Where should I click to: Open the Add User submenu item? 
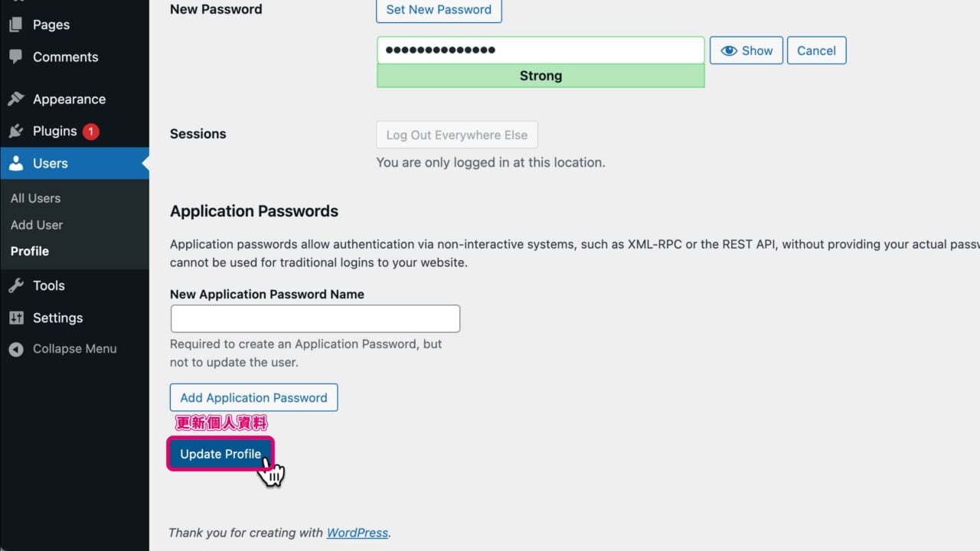click(x=37, y=225)
